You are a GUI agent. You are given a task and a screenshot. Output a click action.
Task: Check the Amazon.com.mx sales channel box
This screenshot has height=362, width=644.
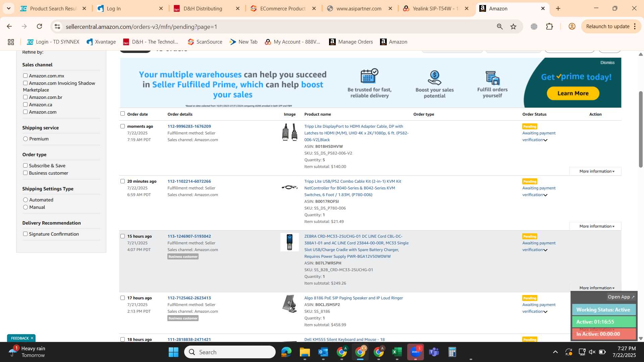[25, 76]
